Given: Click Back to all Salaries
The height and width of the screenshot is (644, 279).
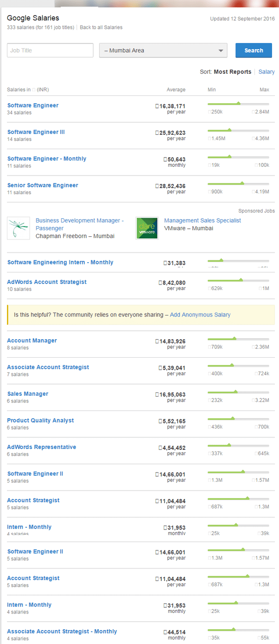Looking at the screenshot, I should [x=101, y=27].
